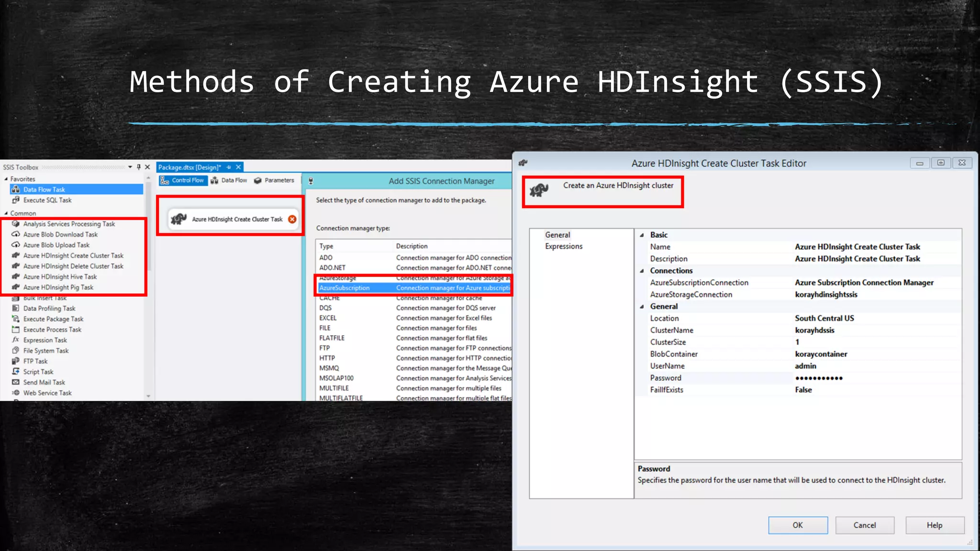Click the Execute SQL Task icon

point(16,200)
